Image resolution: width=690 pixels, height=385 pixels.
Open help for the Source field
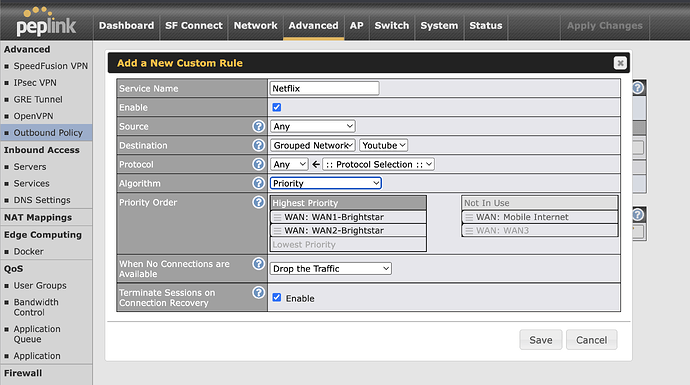(258, 126)
